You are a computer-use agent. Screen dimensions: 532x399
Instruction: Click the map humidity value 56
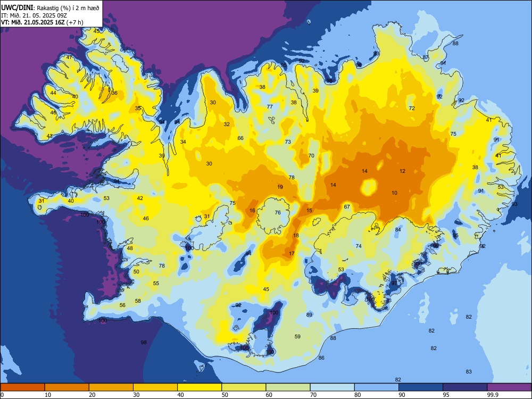122,305
